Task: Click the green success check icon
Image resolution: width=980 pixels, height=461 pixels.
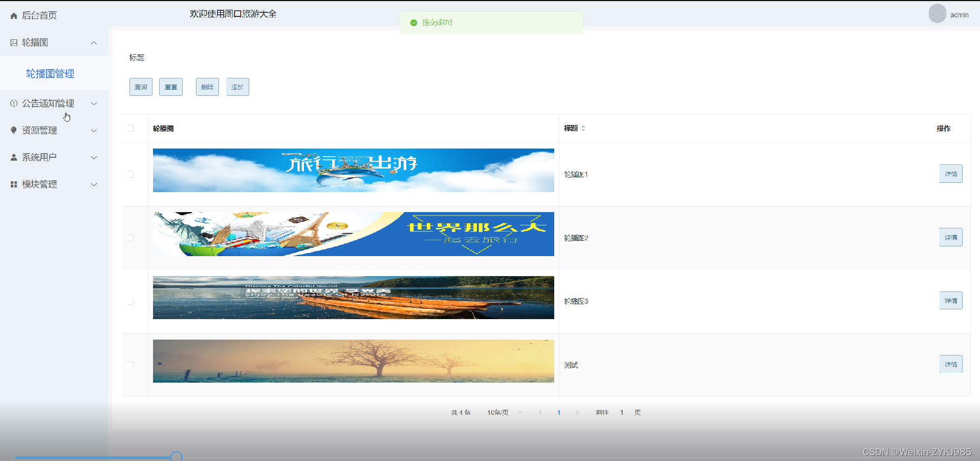Action: pyautogui.click(x=413, y=23)
